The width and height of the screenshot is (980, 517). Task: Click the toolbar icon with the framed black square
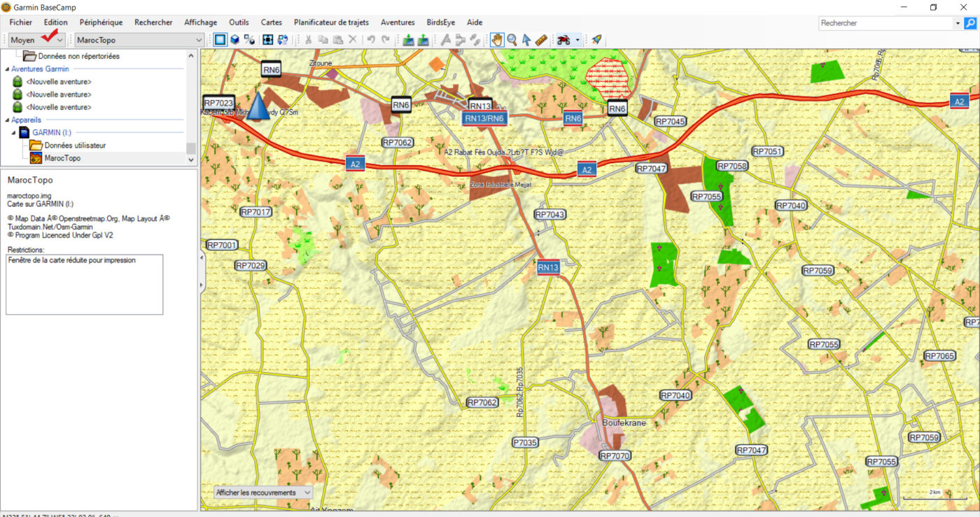click(x=267, y=40)
